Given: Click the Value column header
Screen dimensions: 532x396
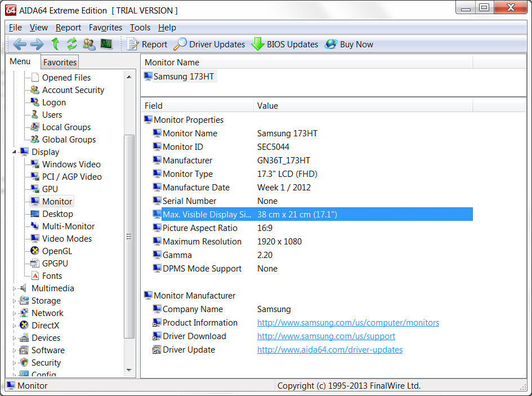Looking at the screenshot, I should (363, 106).
